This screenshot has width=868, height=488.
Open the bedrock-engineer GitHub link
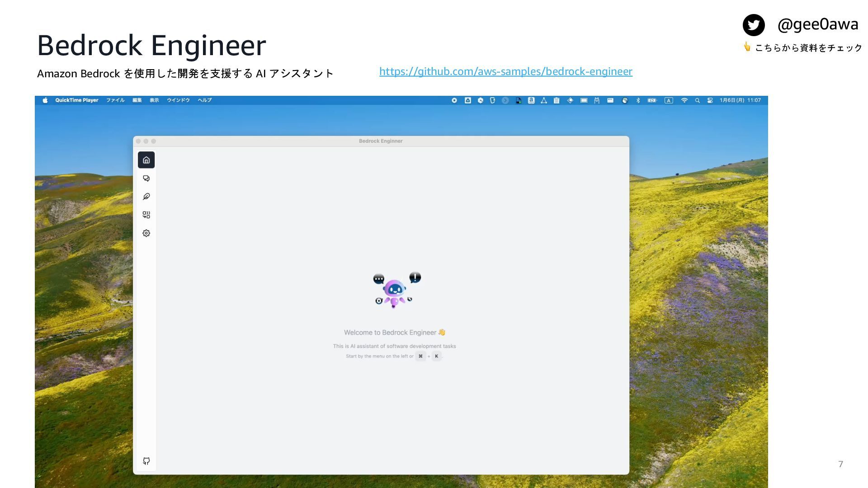pos(505,71)
